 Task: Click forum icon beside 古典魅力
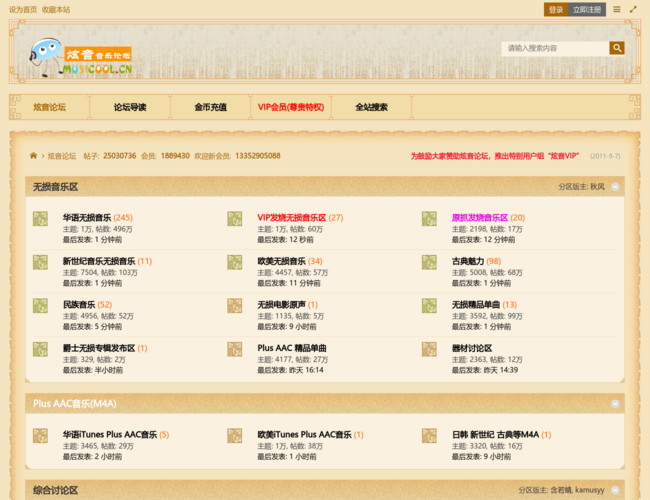pyautogui.click(x=429, y=262)
